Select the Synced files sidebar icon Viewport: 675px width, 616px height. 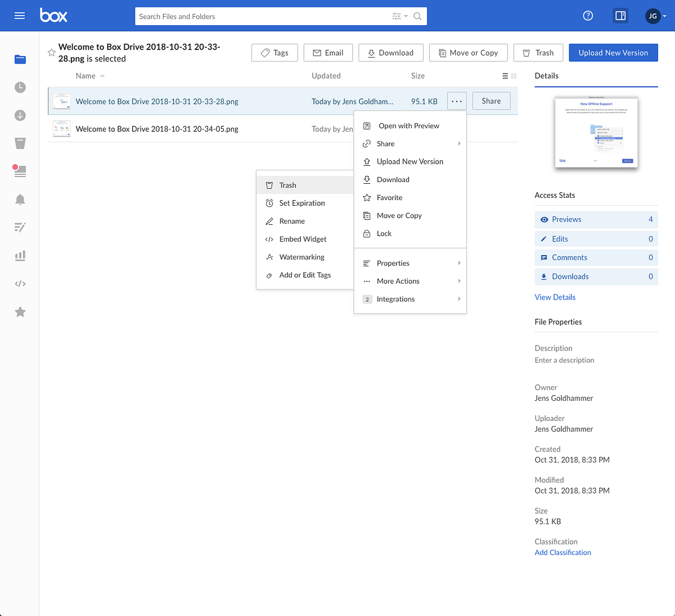20,115
